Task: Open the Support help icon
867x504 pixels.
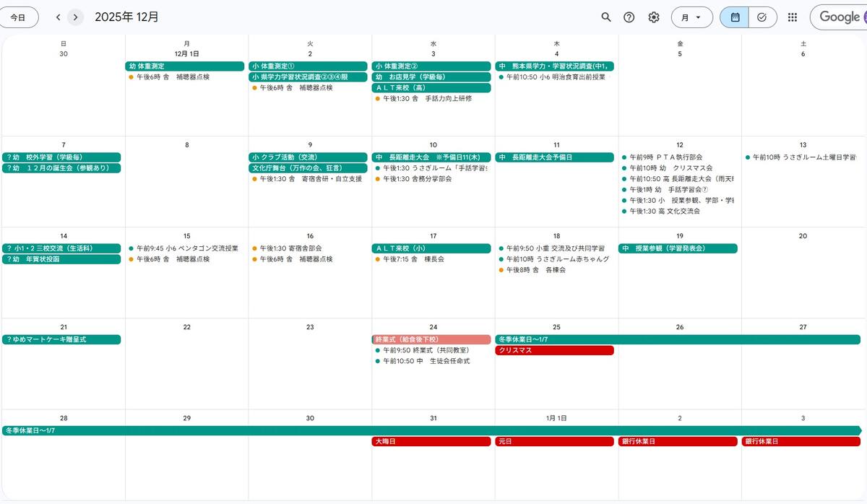Action: pyautogui.click(x=629, y=17)
